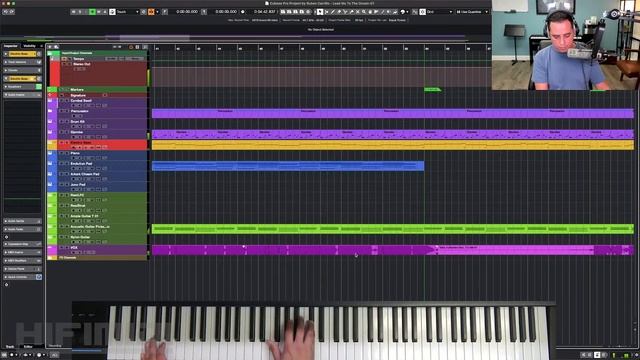This screenshot has height=360, width=640.
Task: Toggle the orange Auto-Scroll button
Action: 151,12
